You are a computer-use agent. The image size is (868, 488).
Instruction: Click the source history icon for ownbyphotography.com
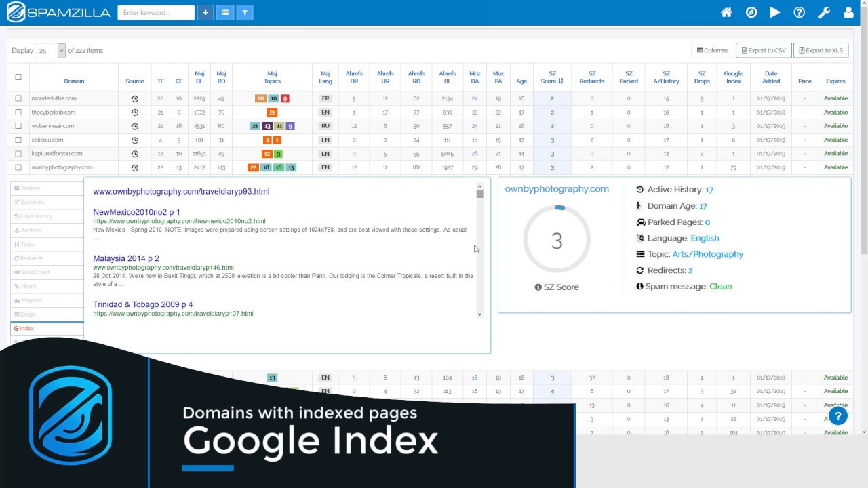click(134, 167)
